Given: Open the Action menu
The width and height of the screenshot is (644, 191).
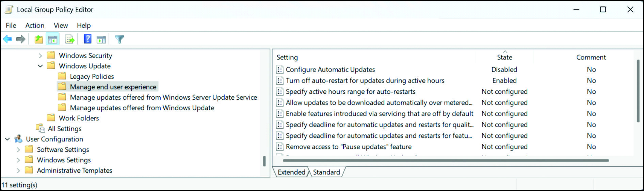Looking at the screenshot, I should 35,25.
